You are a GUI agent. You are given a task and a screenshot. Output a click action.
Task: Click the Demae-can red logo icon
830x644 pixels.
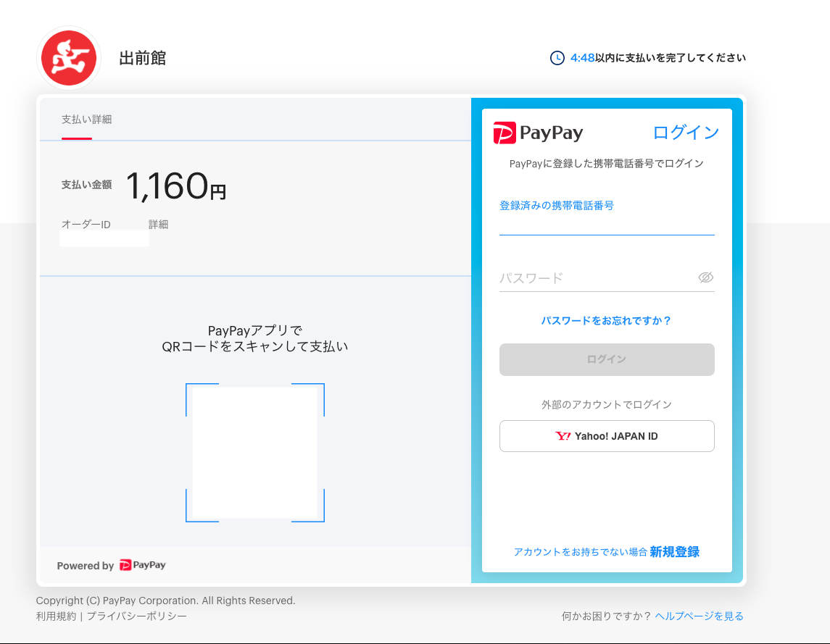pos(69,58)
